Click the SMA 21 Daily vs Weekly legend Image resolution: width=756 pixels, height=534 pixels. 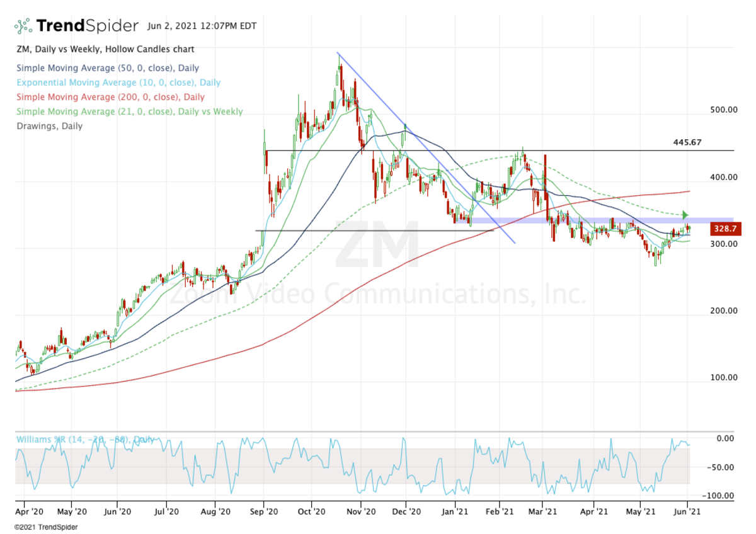click(129, 111)
